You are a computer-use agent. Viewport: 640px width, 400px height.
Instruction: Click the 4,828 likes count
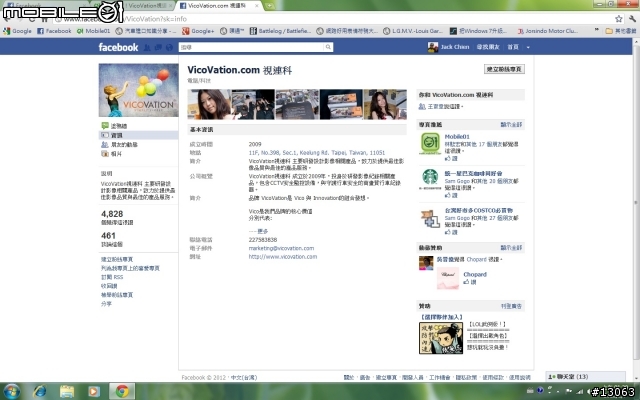pos(112,214)
